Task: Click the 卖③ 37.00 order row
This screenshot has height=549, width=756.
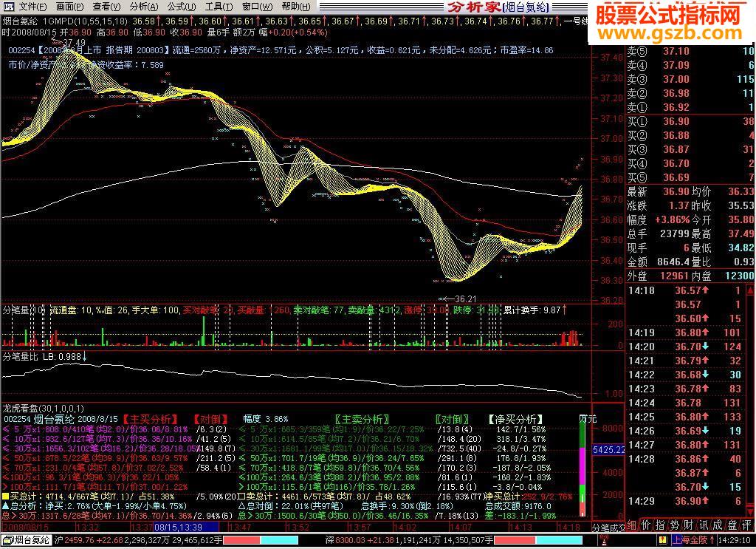Action: 690,79
